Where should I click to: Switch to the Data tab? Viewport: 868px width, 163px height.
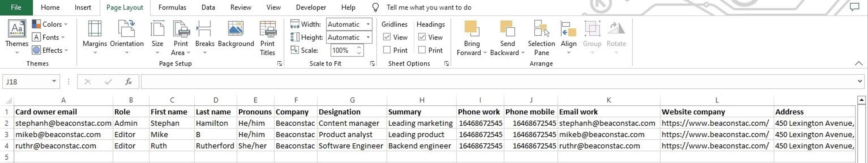point(208,7)
